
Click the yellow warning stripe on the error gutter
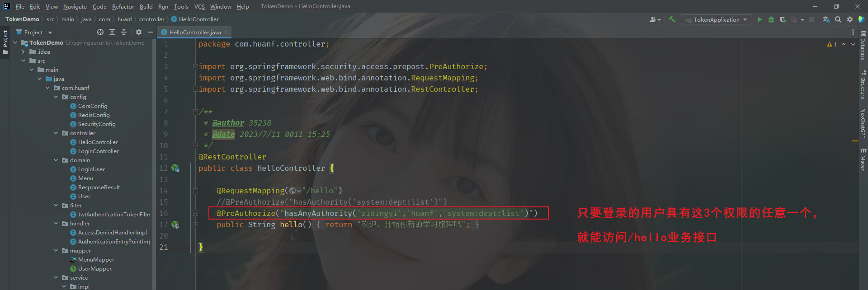pos(855,141)
